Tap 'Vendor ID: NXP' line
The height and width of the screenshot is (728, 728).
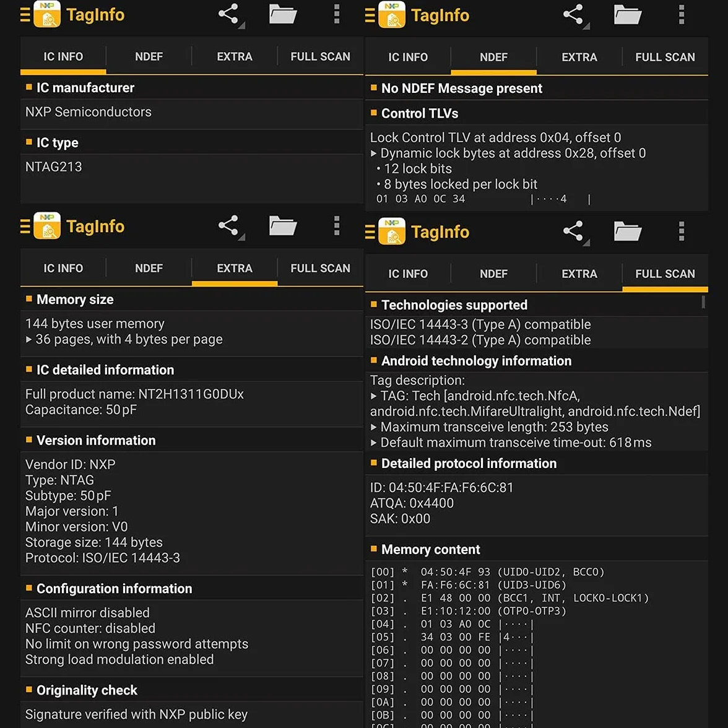click(70, 464)
